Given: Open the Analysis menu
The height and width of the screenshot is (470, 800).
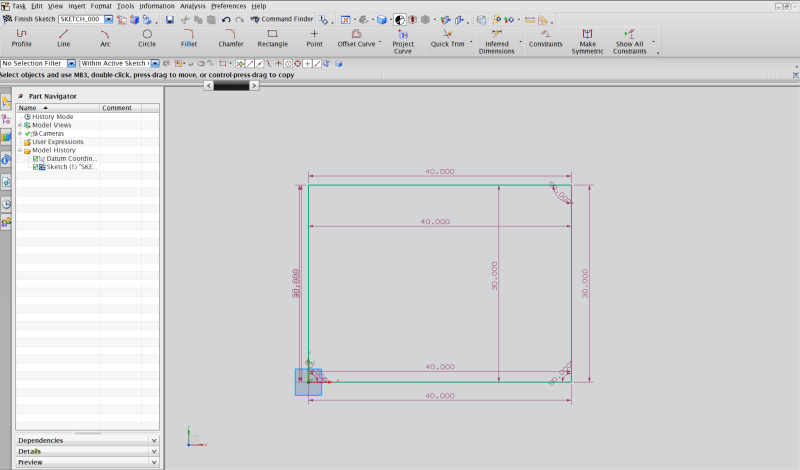Looking at the screenshot, I should (193, 6).
